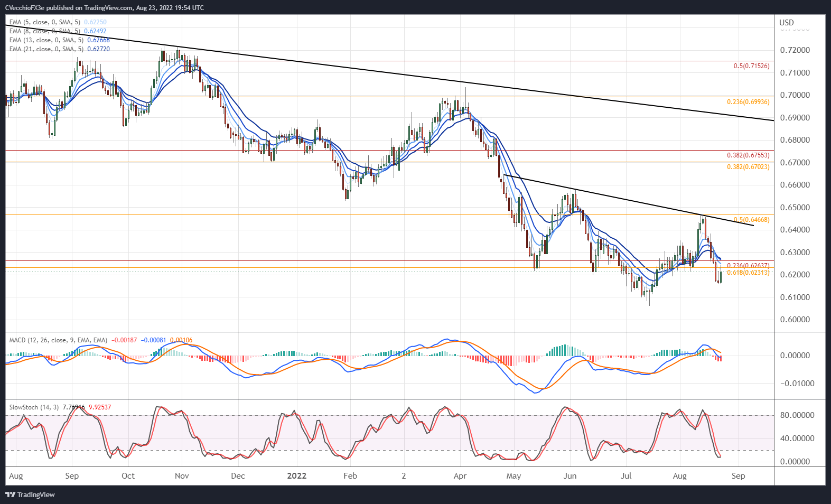Viewport: 831px width, 504px height.
Task: Click the stochastic axis label 80.00000
Action: pos(797,415)
